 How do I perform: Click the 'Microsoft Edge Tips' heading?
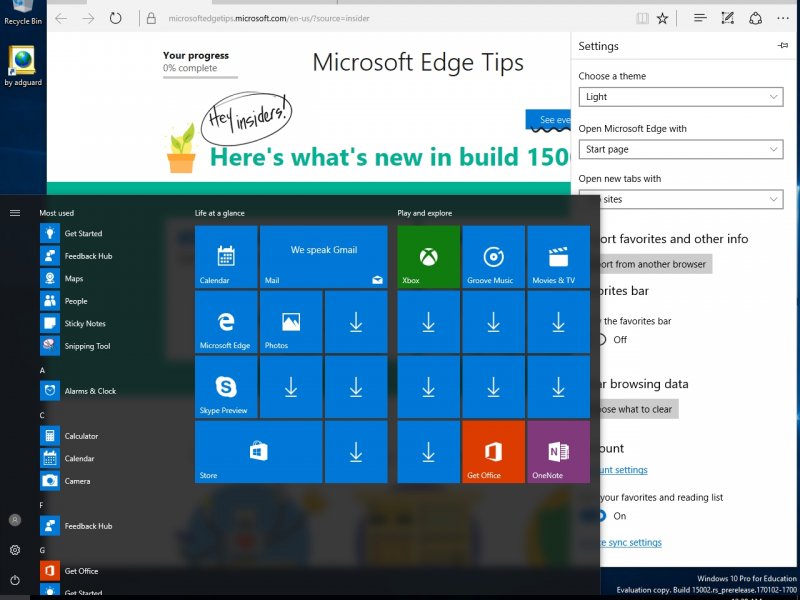pos(418,63)
